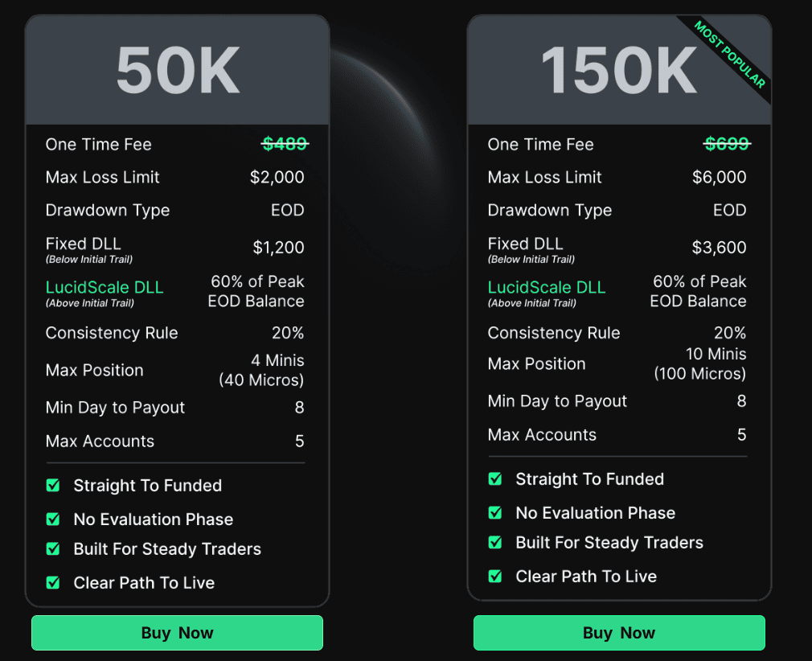
Task: Toggle Built For Steady Traders checkbox, 50K card
Action: coord(53,548)
